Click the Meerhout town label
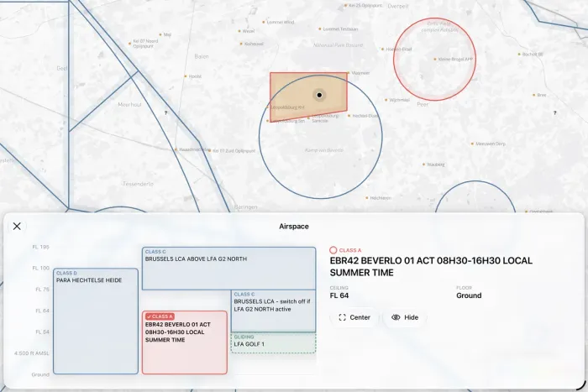Screen dimensions: 588x392 pyautogui.click(x=129, y=105)
